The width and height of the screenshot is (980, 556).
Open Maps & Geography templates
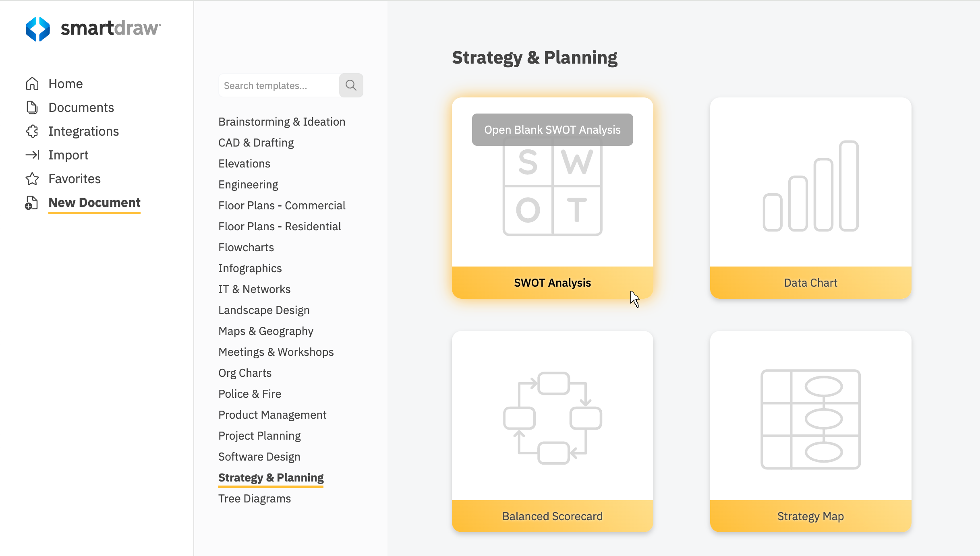(265, 331)
